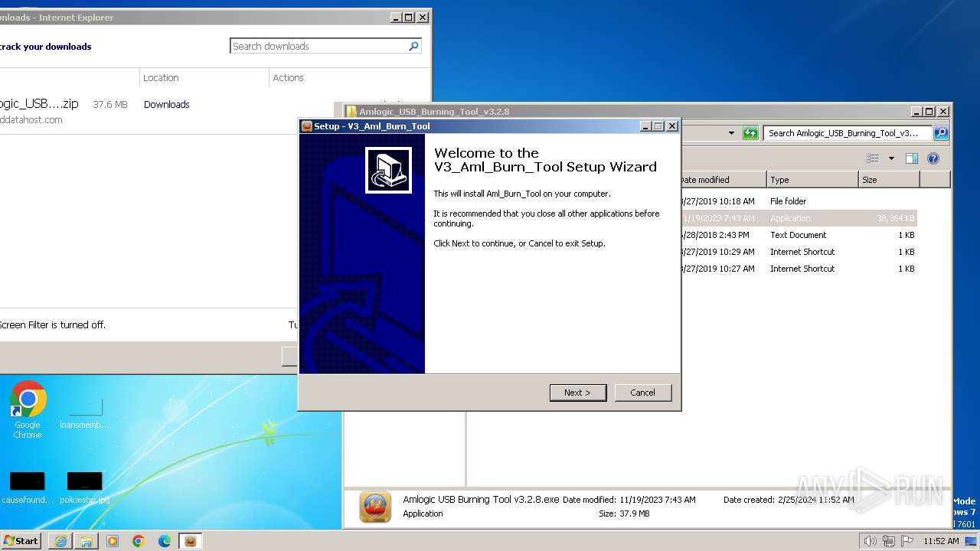Select the Text Document row
980x551 pixels.
click(799, 235)
